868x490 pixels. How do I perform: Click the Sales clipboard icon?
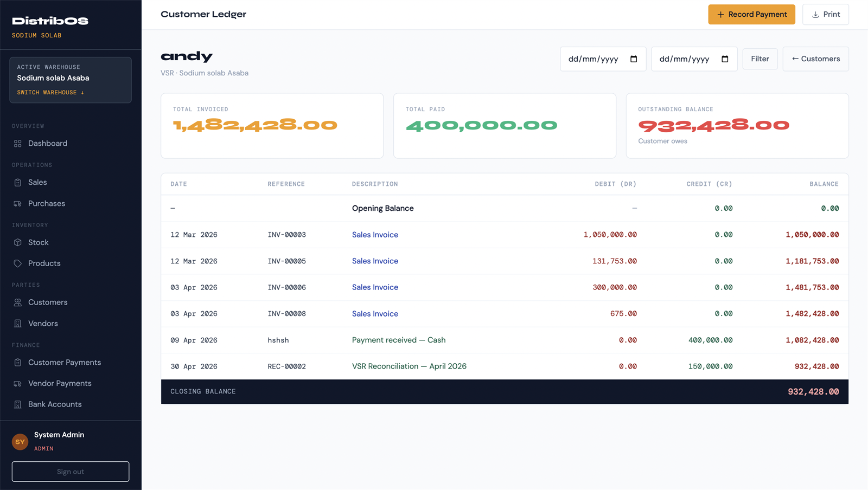coord(18,183)
